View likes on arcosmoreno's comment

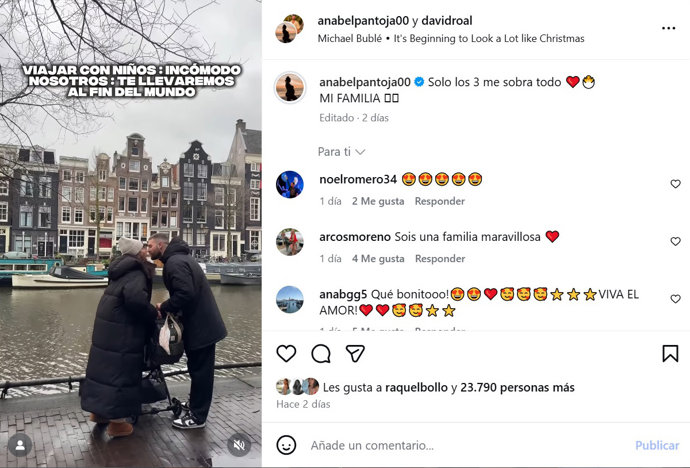(x=378, y=259)
